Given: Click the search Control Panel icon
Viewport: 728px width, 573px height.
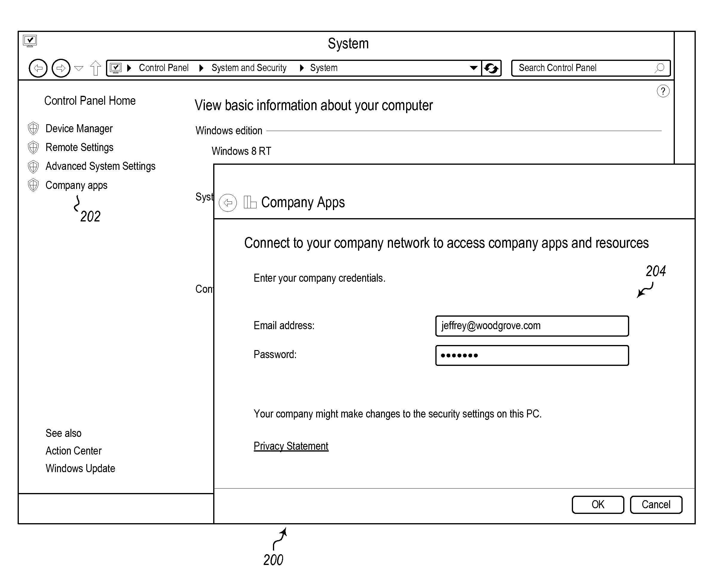Looking at the screenshot, I should pyautogui.click(x=662, y=67).
